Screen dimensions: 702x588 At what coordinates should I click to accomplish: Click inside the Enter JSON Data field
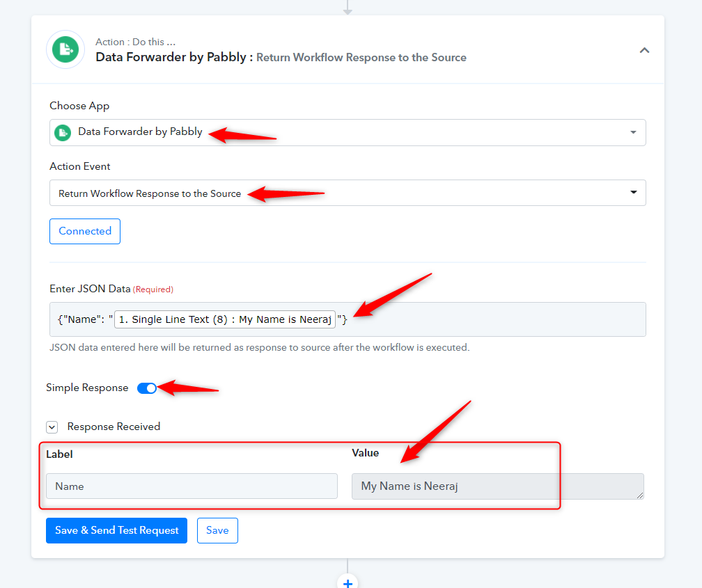pyautogui.click(x=348, y=319)
